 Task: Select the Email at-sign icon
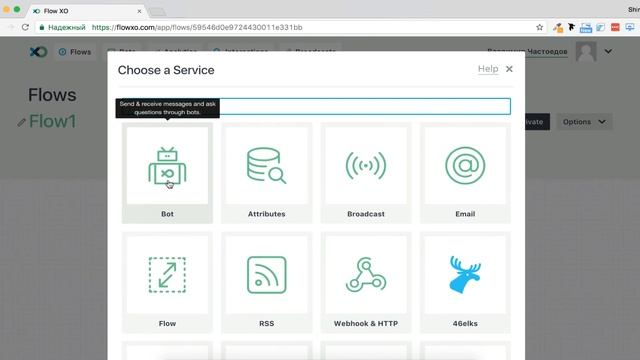(x=465, y=165)
